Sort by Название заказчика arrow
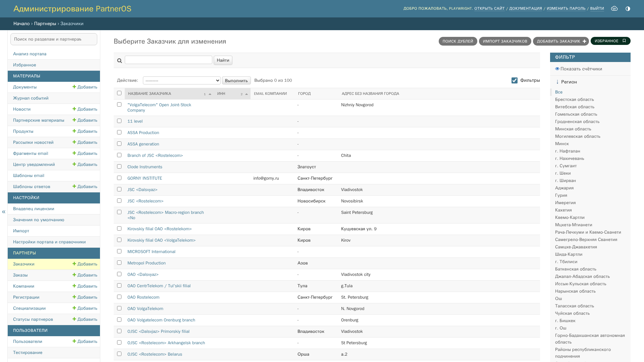Viewport: 644px width, 362px height. click(210, 94)
